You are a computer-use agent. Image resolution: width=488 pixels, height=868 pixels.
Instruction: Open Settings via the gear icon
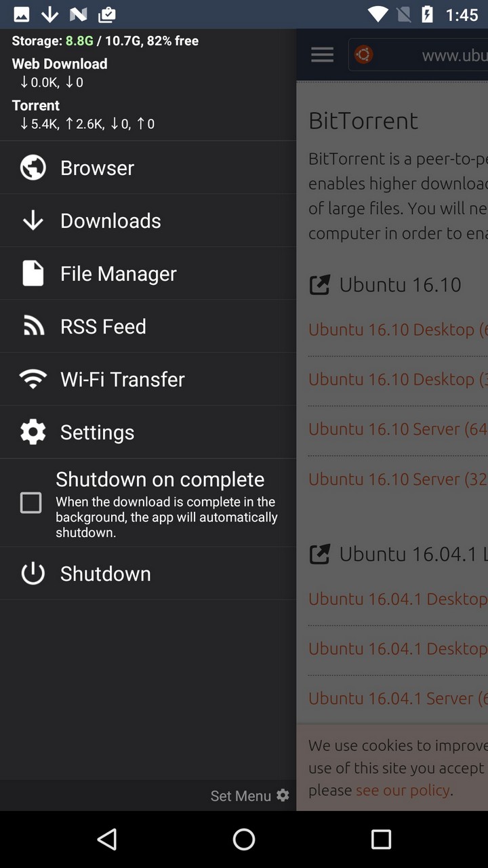pyautogui.click(x=33, y=432)
